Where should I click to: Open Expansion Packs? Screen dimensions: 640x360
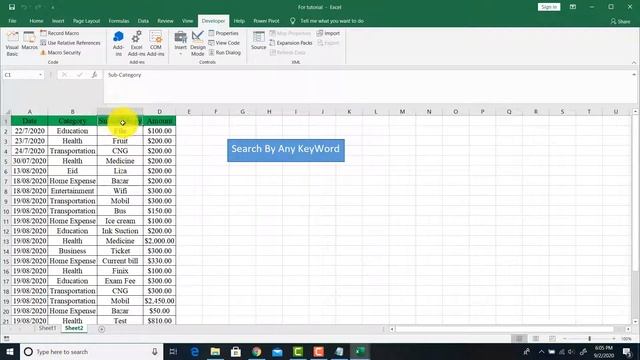pos(291,43)
